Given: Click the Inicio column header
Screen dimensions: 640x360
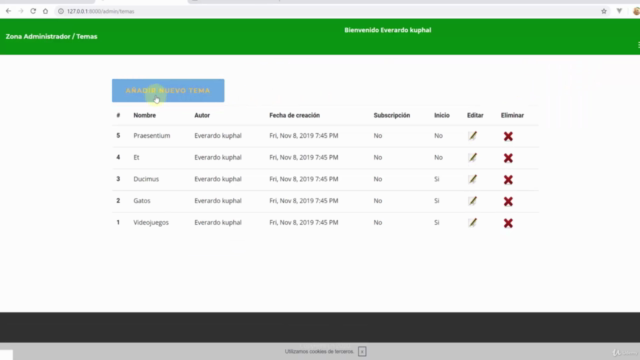Looking at the screenshot, I should click(442, 116).
